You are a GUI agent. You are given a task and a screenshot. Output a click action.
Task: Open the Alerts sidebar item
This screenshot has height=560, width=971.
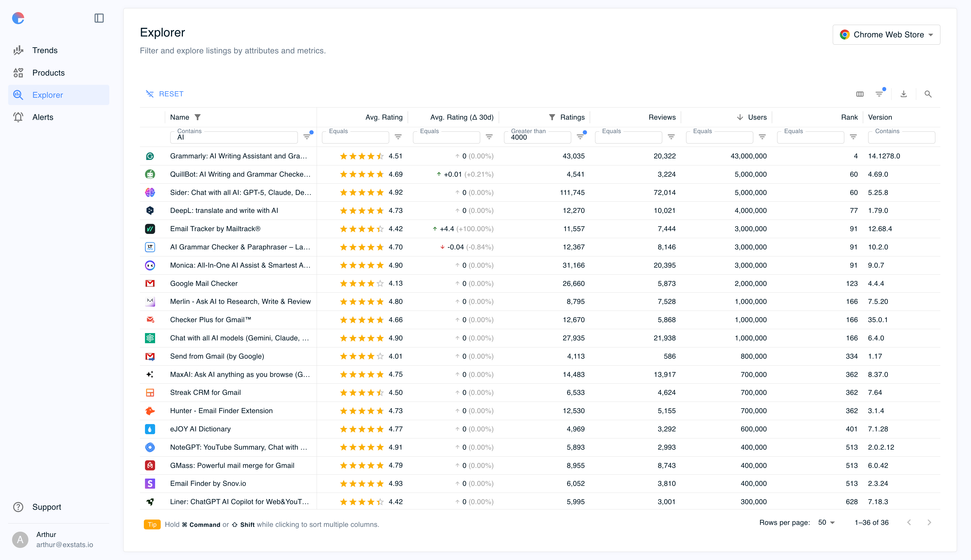43,117
